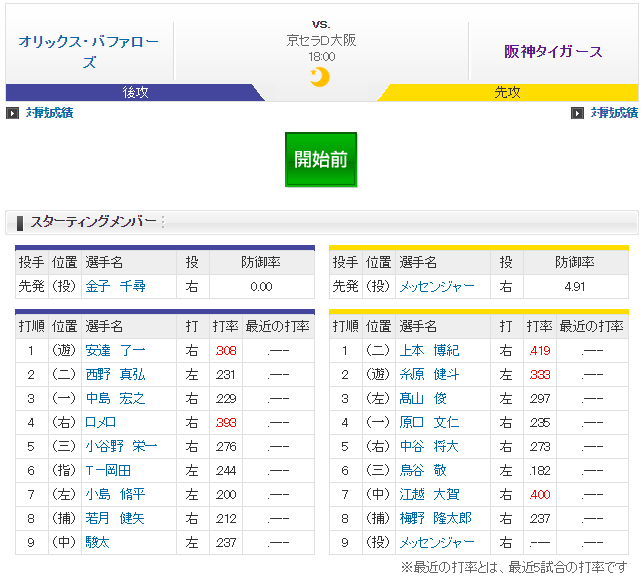644x585 pixels.
Task: Click the (捕) position cell for 梅野
Action: pyautogui.click(x=378, y=518)
